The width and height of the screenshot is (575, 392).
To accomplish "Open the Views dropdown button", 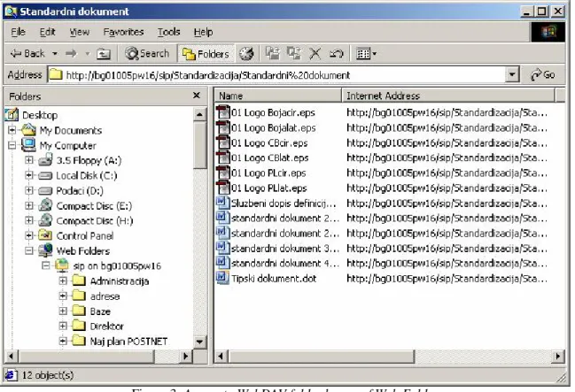I will [366, 54].
